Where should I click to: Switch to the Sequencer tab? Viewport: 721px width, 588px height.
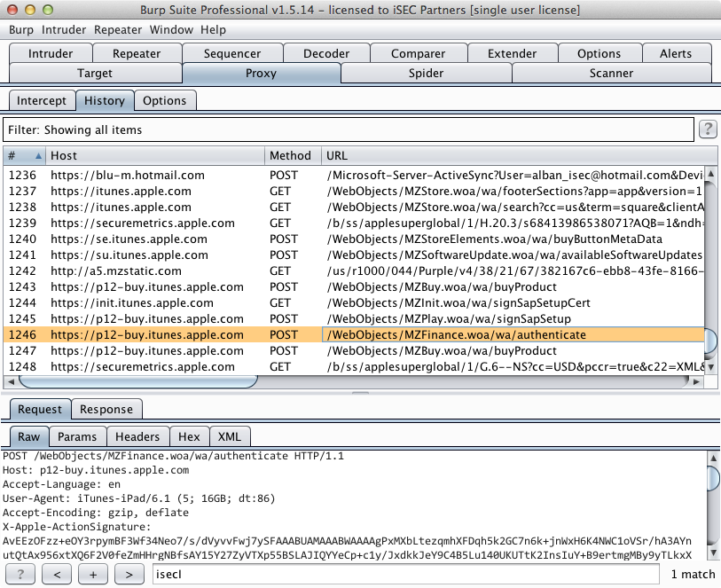pos(232,53)
